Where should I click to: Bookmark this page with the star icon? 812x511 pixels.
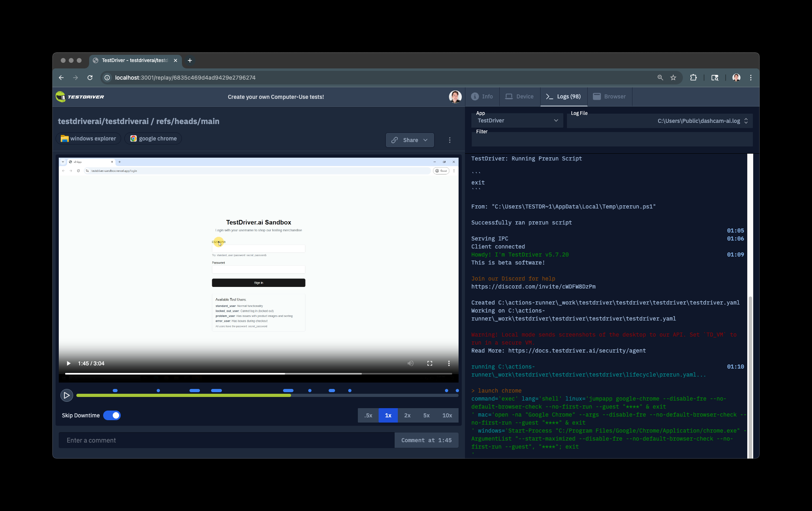pyautogui.click(x=673, y=78)
